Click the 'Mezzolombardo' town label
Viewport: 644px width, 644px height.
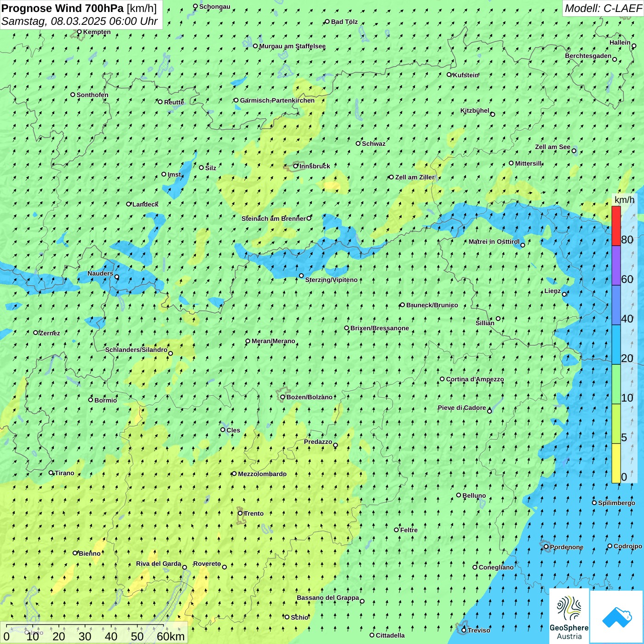point(262,474)
